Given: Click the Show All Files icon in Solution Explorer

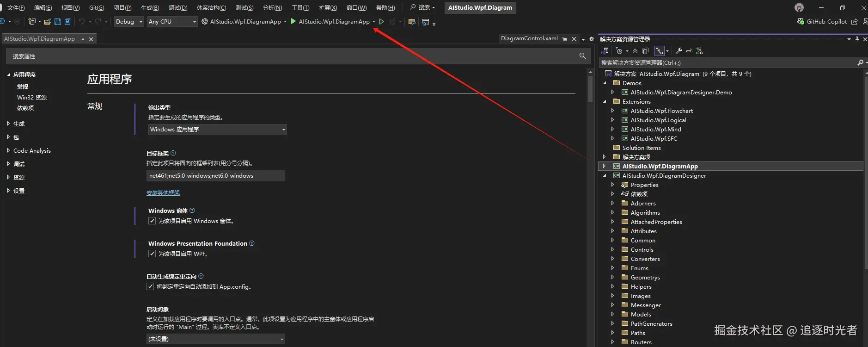Looking at the screenshot, I should coord(645,51).
